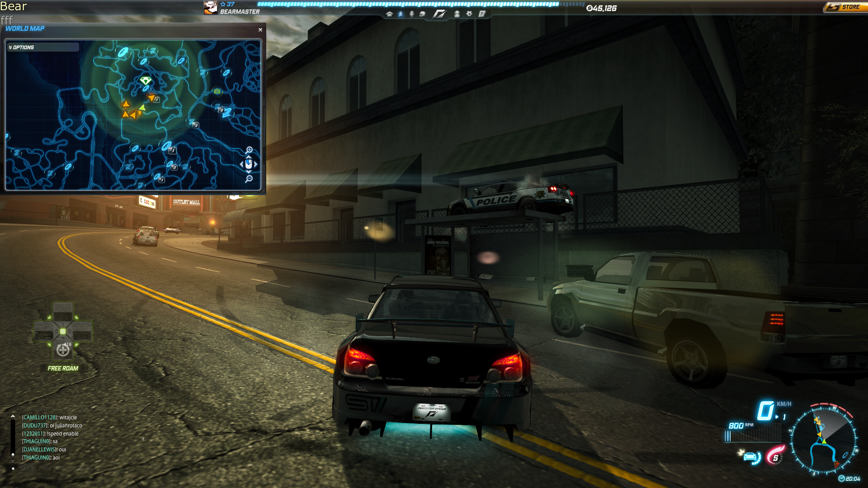Image resolution: width=868 pixels, height=488 pixels.
Task: Expand the map Options dropdown
Action: pos(43,47)
